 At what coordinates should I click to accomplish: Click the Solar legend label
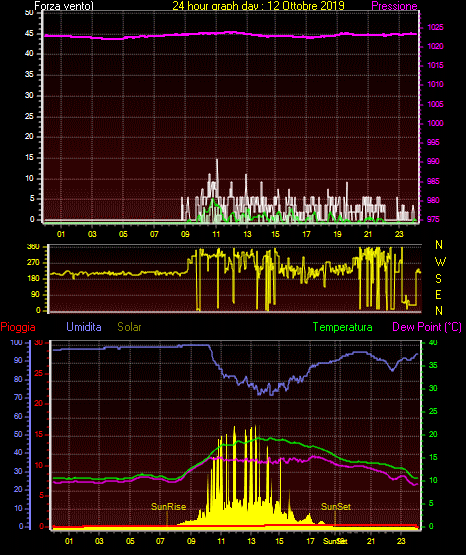point(129,327)
